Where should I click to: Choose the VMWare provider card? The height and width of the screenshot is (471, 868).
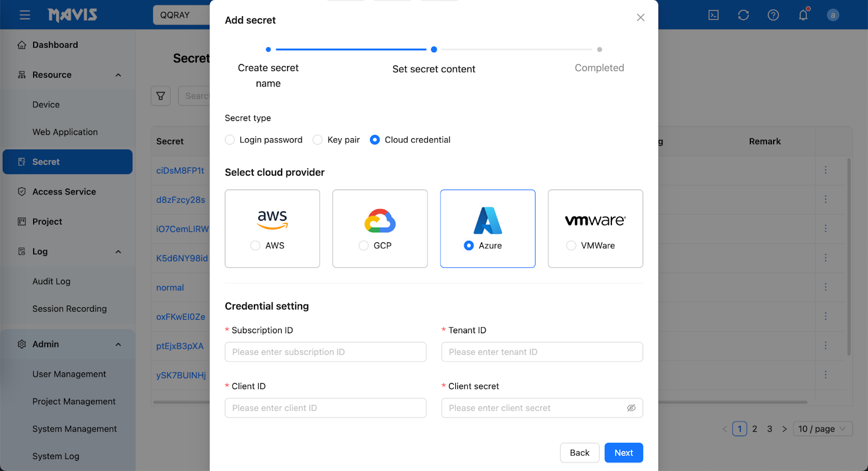click(x=595, y=229)
